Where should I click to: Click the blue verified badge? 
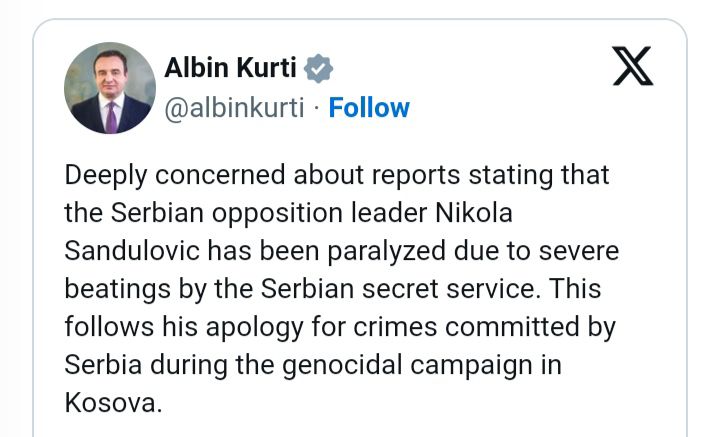point(319,70)
